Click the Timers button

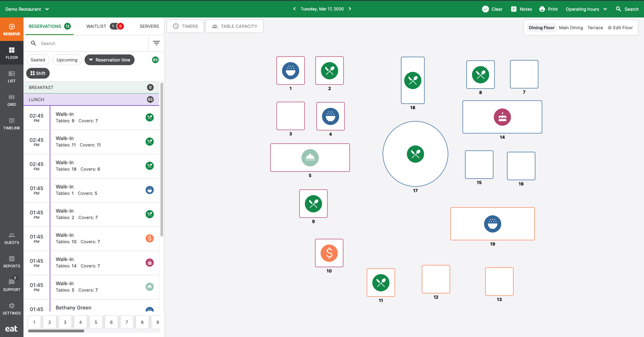point(185,26)
